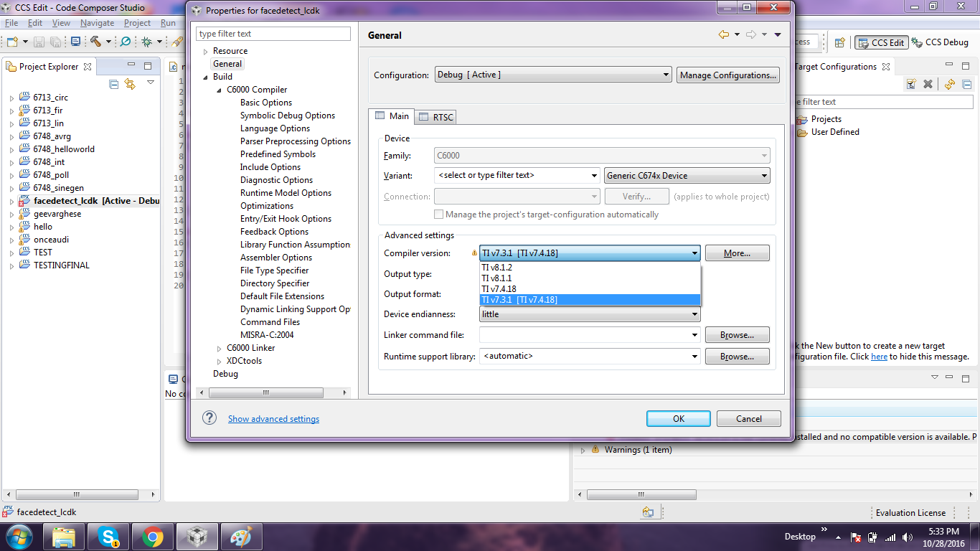Close the Target Configurations view tab
The image size is (980, 551).
pyautogui.click(x=886, y=67)
